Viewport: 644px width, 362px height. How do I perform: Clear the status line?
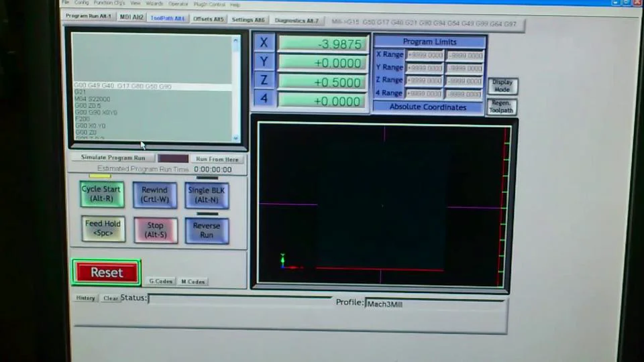coord(110,298)
